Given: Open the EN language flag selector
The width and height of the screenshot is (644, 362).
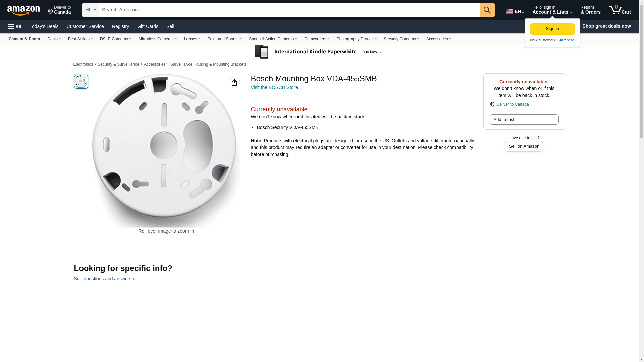Looking at the screenshot, I should (515, 11).
